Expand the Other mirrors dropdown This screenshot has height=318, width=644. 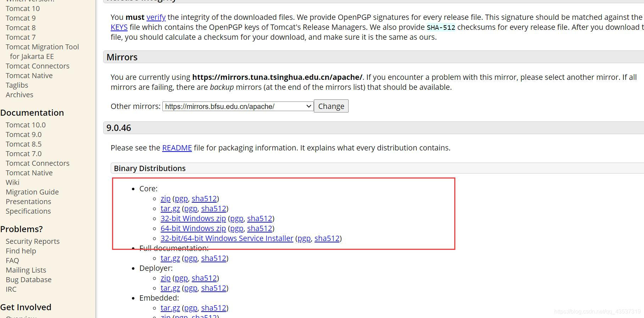pos(238,106)
